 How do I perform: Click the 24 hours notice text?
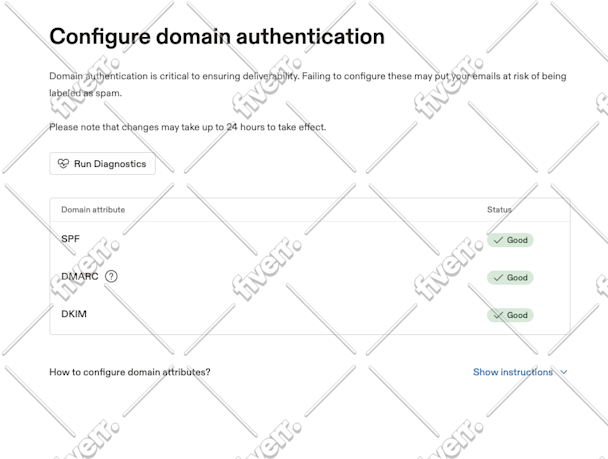coord(188,127)
